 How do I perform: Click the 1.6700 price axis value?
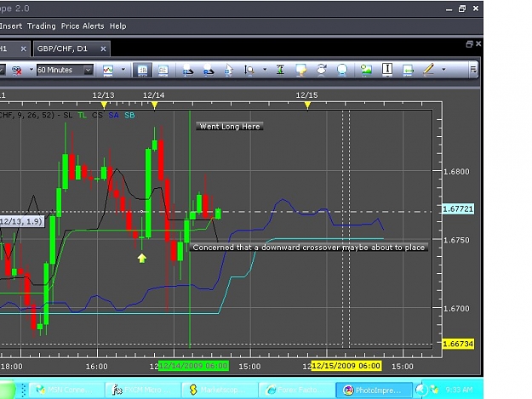(457, 309)
